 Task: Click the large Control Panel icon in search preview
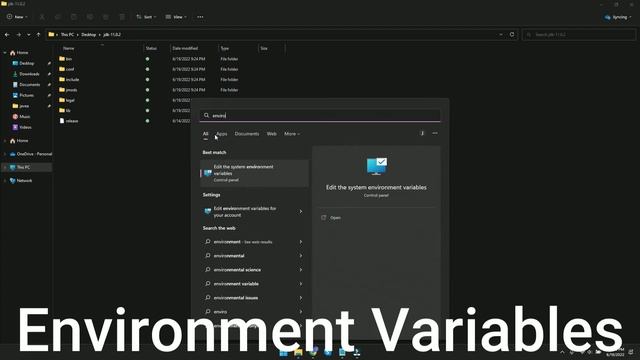(376, 166)
